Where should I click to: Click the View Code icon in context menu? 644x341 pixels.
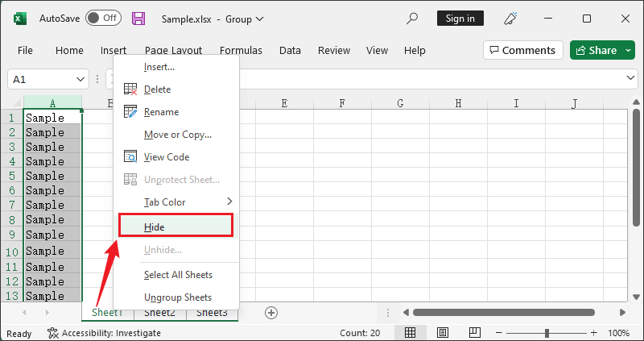point(130,156)
